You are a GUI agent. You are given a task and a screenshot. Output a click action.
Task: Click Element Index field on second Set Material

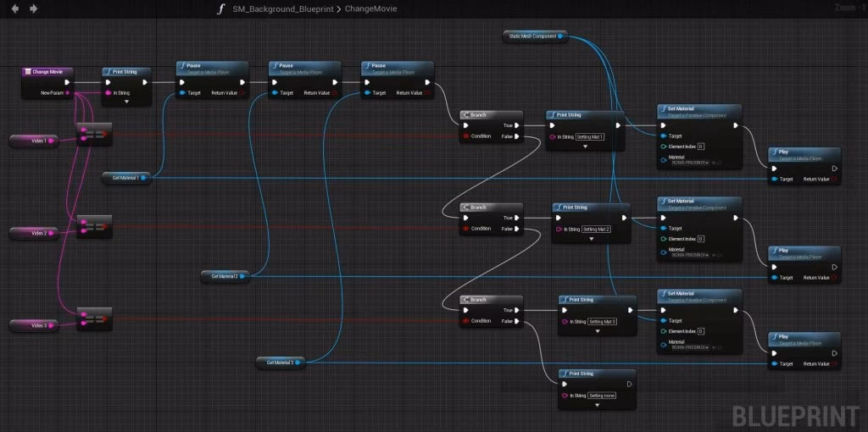(700, 239)
